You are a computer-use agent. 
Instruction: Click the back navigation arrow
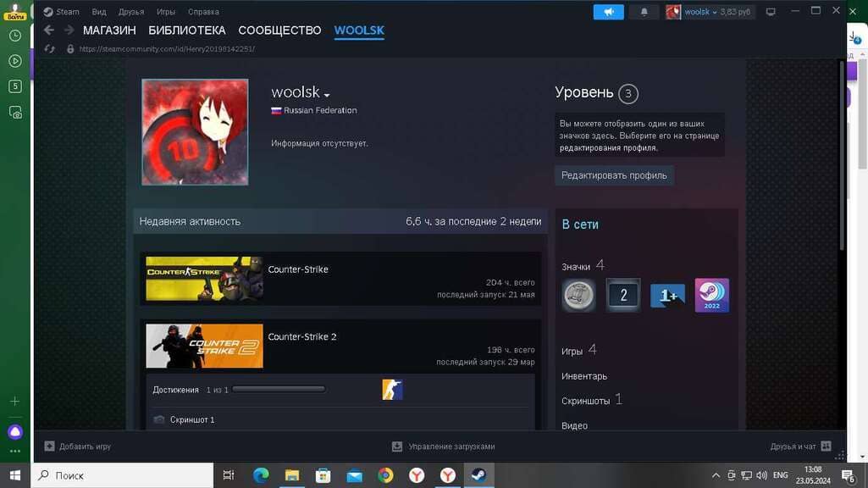click(49, 30)
